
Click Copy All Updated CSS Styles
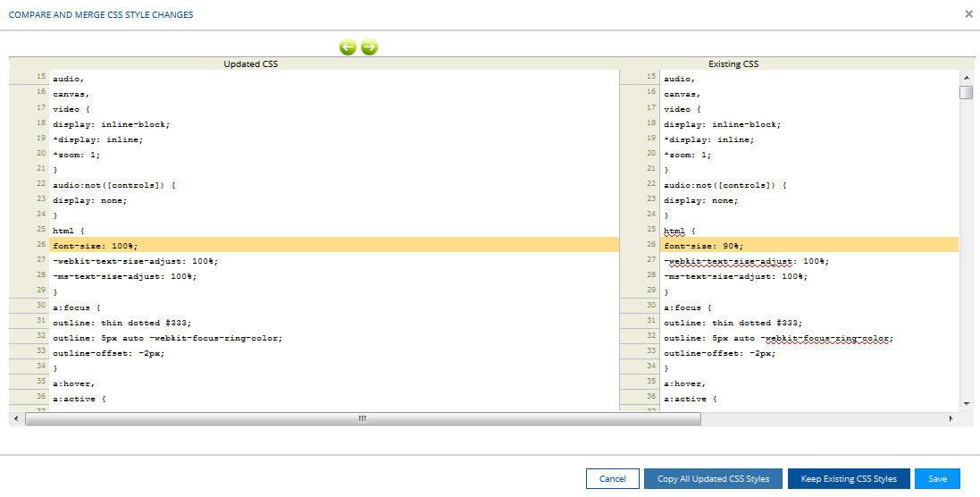tap(713, 479)
